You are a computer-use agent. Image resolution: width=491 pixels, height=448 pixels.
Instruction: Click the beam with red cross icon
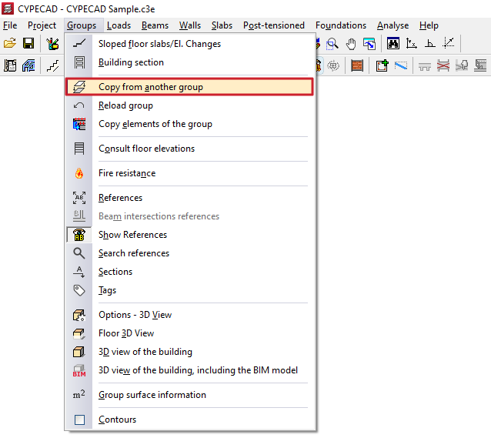pos(443,65)
